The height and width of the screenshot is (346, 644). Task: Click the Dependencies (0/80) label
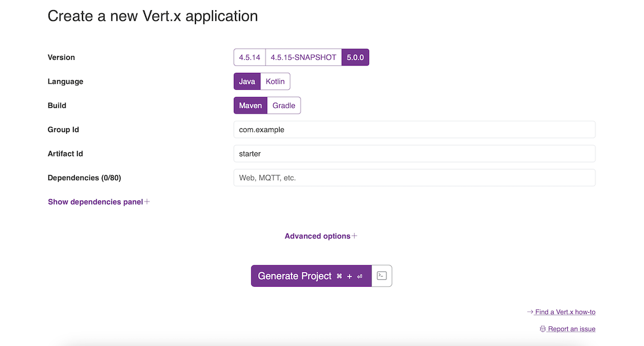pyautogui.click(x=84, y=178)
